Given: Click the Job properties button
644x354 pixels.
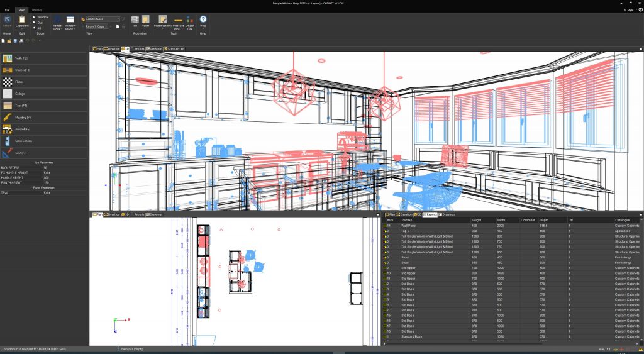Looking at the screenshot, I should coord(135,22).
